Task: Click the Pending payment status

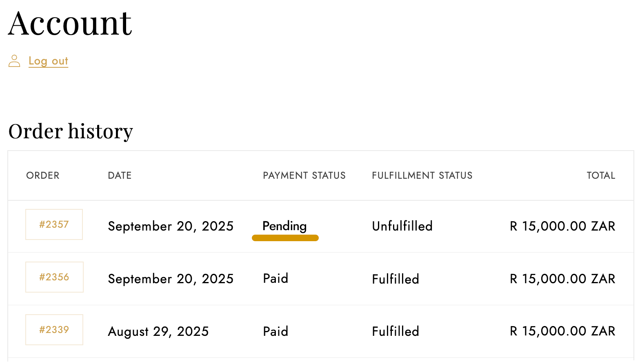Action: coord(284,226)
